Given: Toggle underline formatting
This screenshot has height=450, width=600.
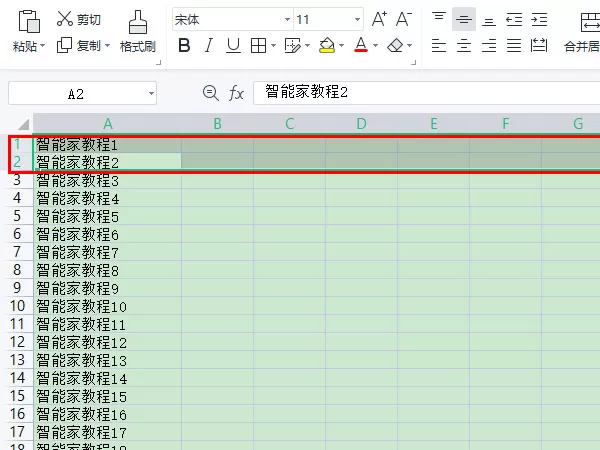Looking at the screenshot, I should pyautogui.click(x=233, y=46).
